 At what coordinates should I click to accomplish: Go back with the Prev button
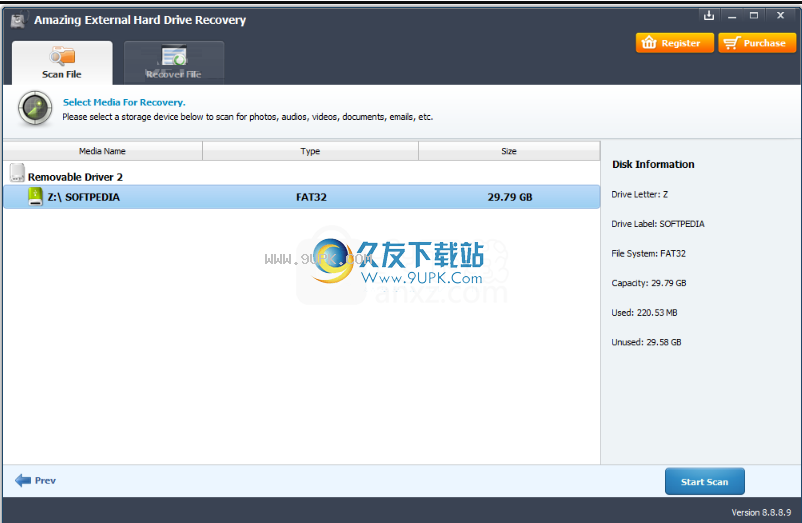[x=35, y=481]
